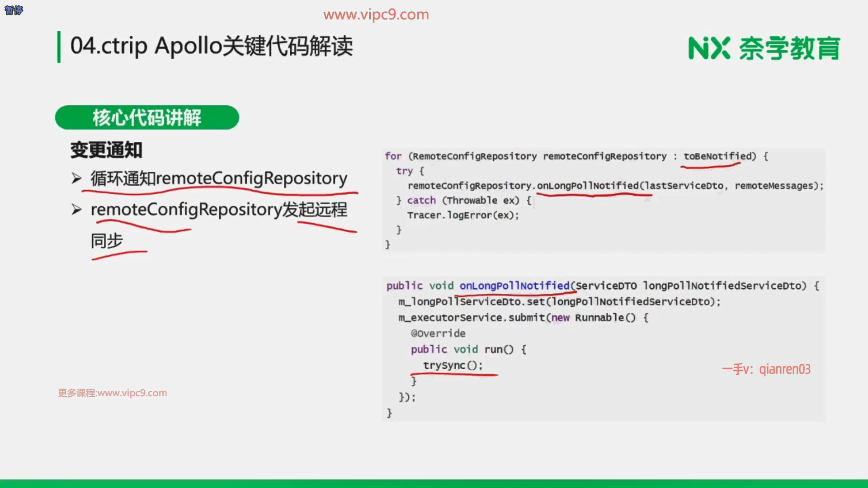Screen dimensions: 868x488
Task: Click the 同步 text bullet continuation
Action: click(107, 241)
